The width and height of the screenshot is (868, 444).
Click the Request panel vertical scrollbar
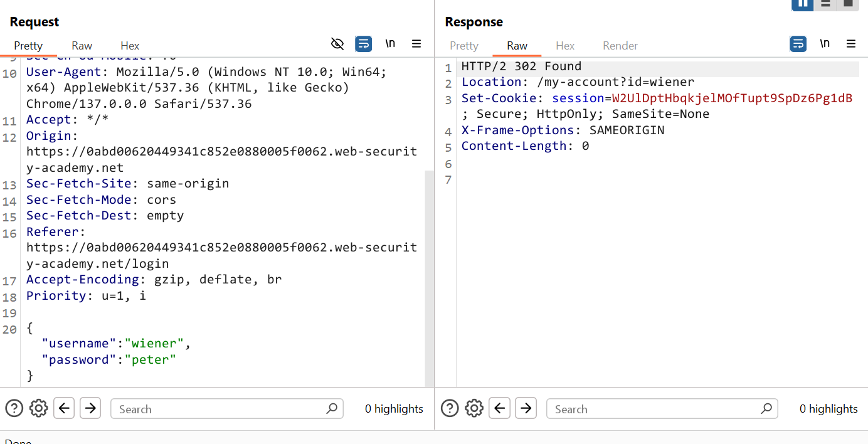(429, 276)
